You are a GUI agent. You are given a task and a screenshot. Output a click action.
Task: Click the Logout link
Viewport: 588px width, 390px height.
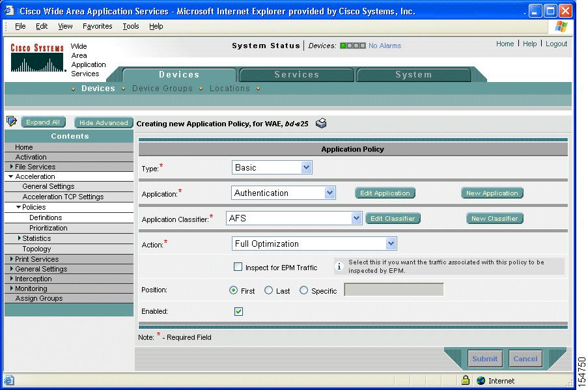(556, 44)
